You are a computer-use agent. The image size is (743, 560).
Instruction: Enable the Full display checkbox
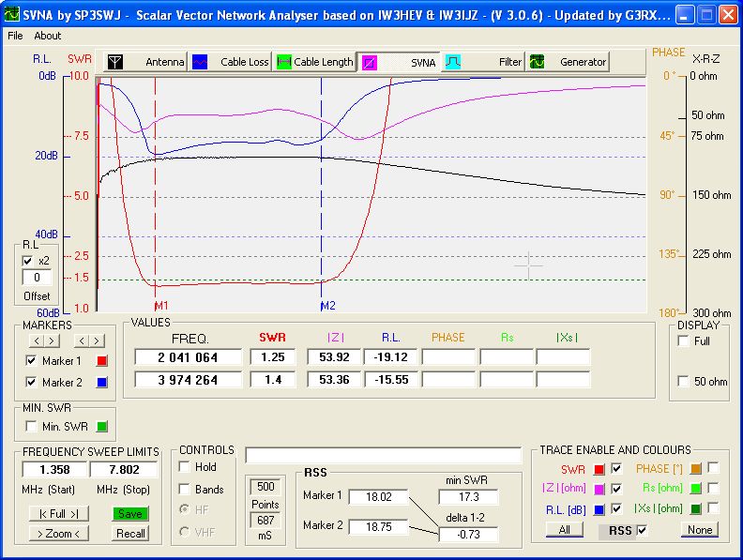click(x=683, y=341)
